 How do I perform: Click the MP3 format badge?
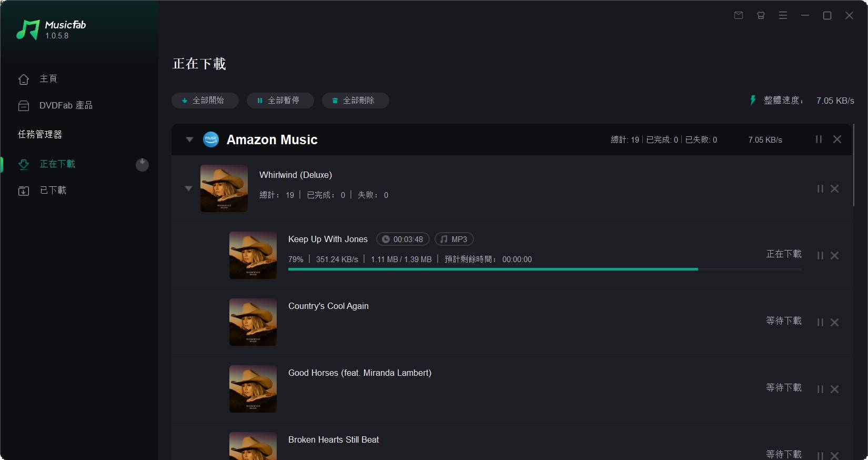(x=454, y=239)
